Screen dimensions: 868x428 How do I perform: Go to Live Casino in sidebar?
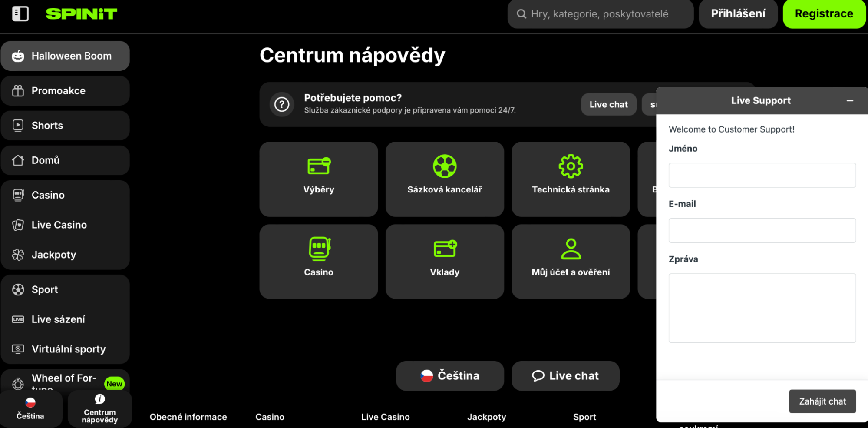pos(59,225)
